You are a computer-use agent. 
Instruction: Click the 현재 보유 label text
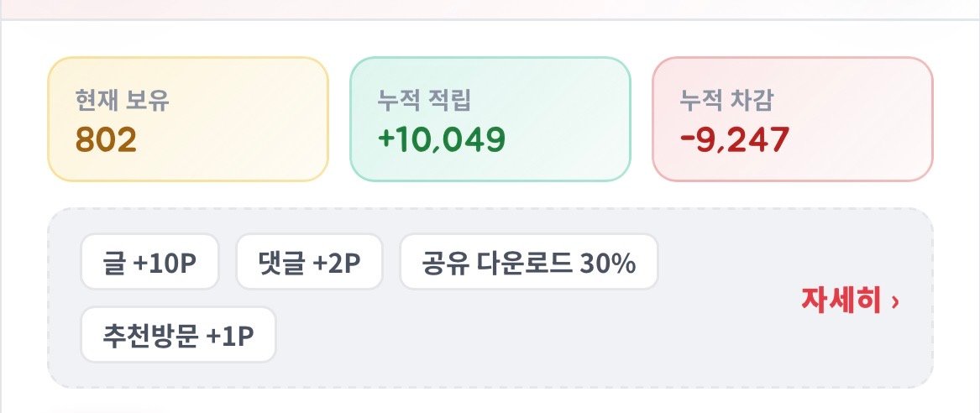[x=122, y=101]
